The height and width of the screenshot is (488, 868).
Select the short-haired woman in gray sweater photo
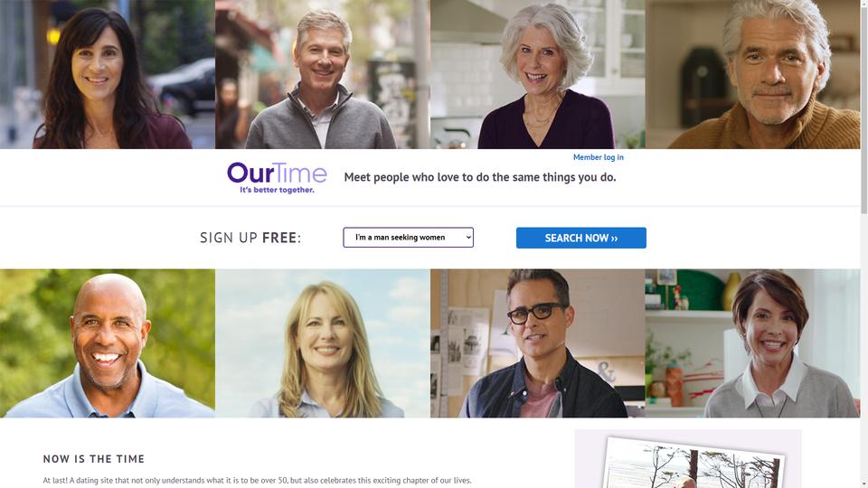tap(753, 343)
